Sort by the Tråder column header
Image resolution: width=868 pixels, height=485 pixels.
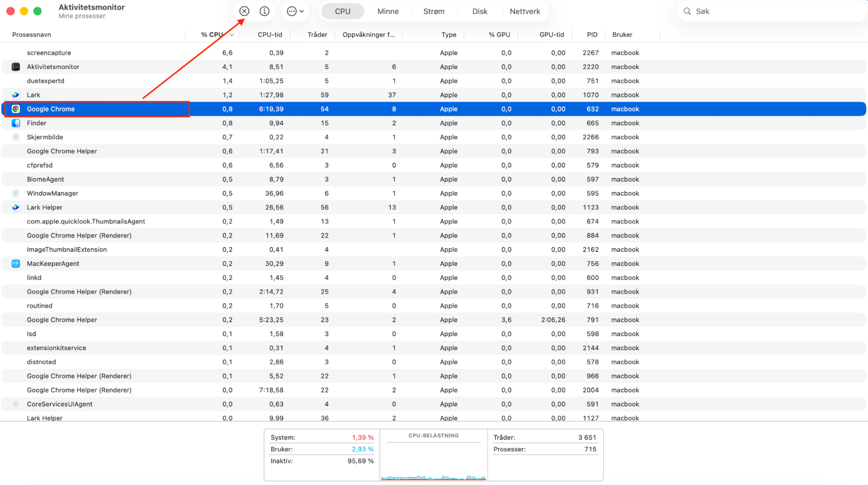click(317, 35)
